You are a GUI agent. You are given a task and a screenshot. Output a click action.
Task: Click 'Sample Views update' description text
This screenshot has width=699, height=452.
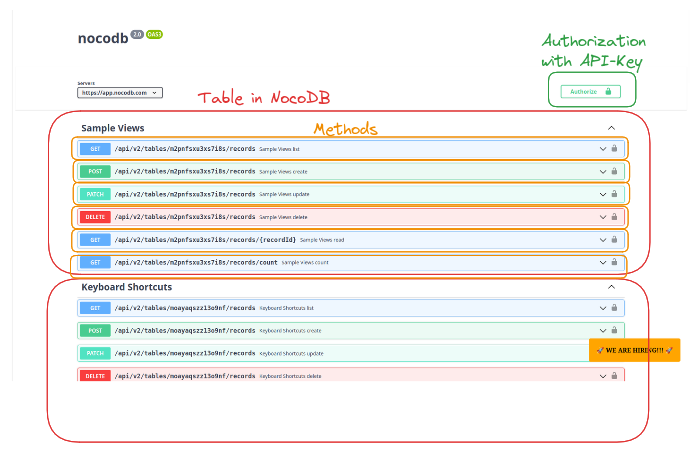tap(284, 195)
